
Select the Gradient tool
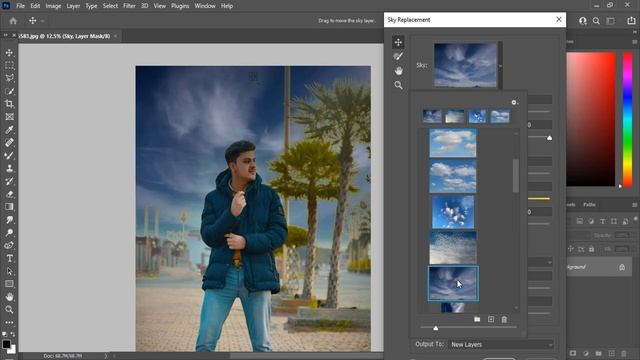[x=9, y=207]
